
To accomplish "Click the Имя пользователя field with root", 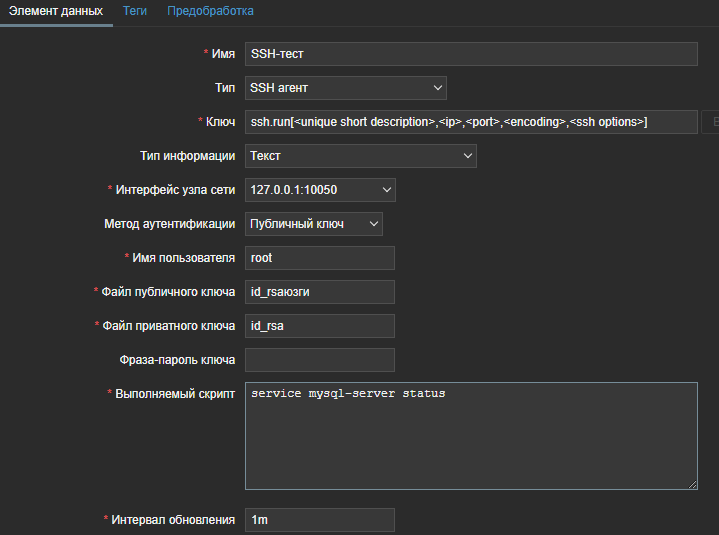I will point(319,258).
